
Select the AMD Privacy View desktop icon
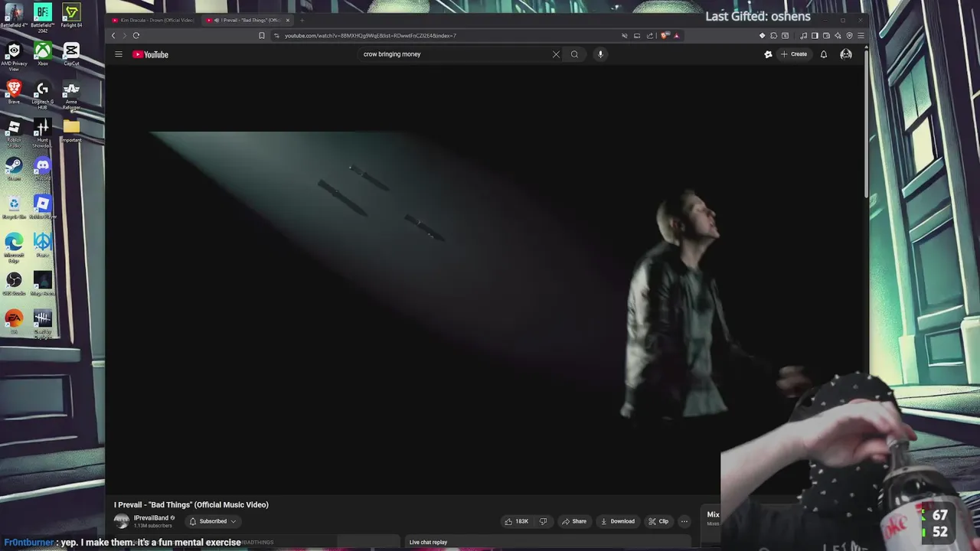pyautogui.click(x=14, y=57)
